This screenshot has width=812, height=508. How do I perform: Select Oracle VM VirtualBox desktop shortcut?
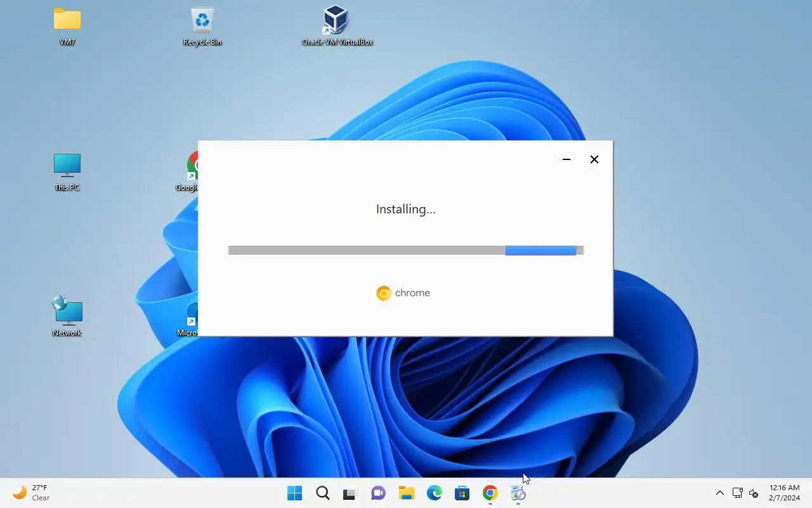pyautogui.click(x=337, y=27)
